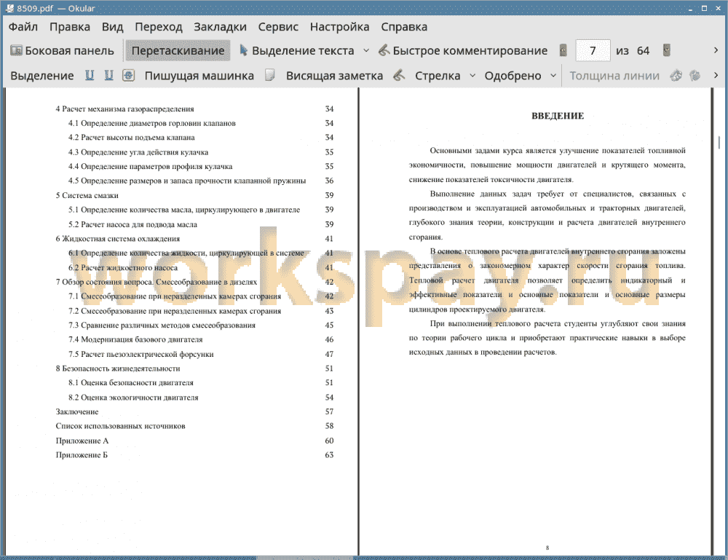This screenshot has width=728, height=560.
Task: Close the Okular window
Action: (717, 8)
